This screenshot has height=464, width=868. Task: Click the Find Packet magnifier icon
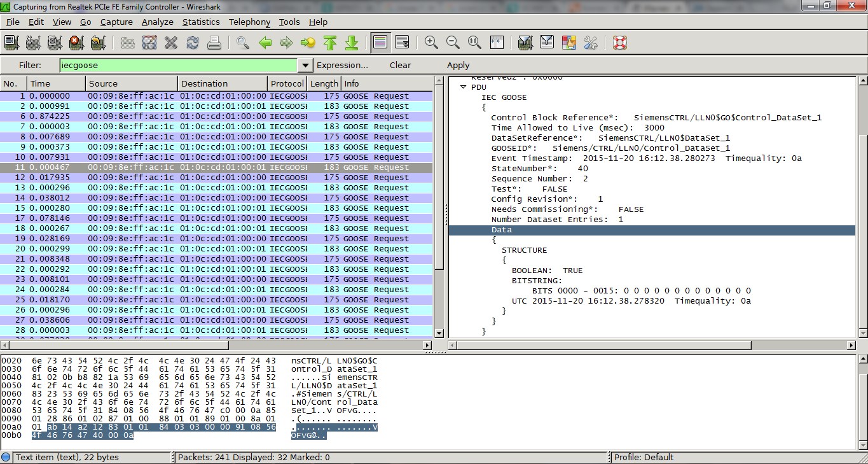click(x=242, y=43)
